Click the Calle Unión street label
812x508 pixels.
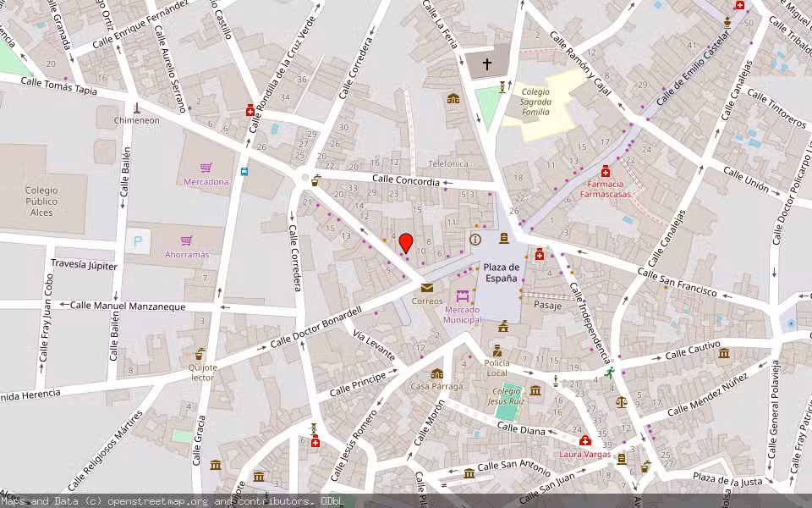point(746,179)
